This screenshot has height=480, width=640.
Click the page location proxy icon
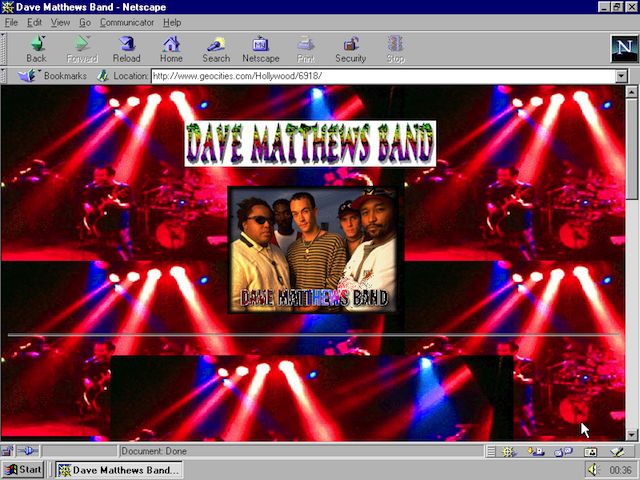[102, 76]
